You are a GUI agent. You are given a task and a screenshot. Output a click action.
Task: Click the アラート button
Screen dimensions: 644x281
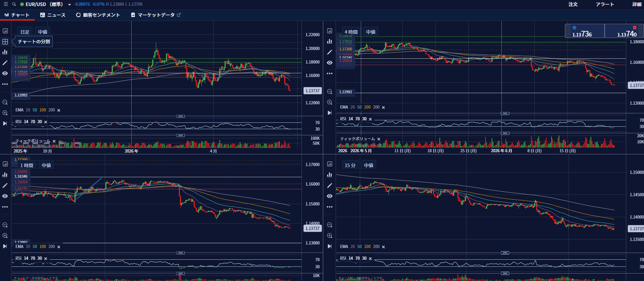click(x=605, y=4)
